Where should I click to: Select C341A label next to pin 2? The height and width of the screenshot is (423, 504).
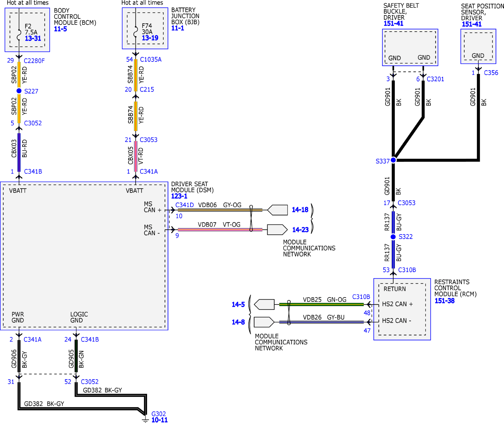coord(33,340)
